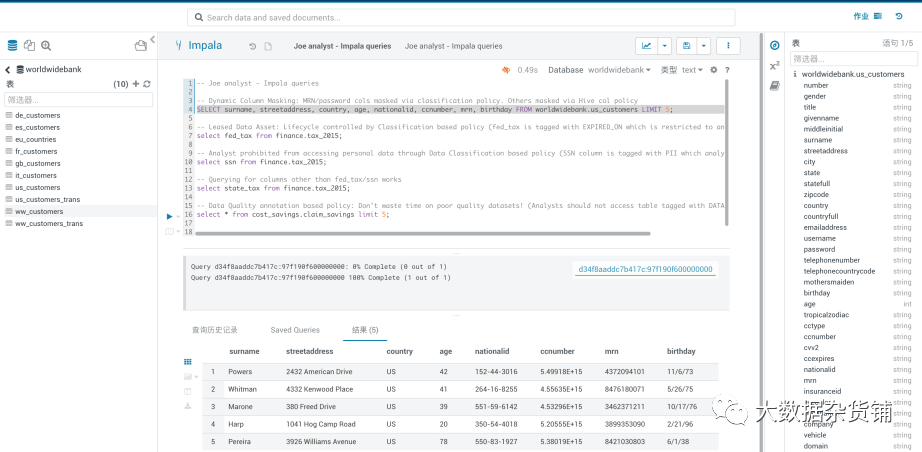Screen dimensions: 922x452
Task: Create a new query document icon
Action: point(268,46)
